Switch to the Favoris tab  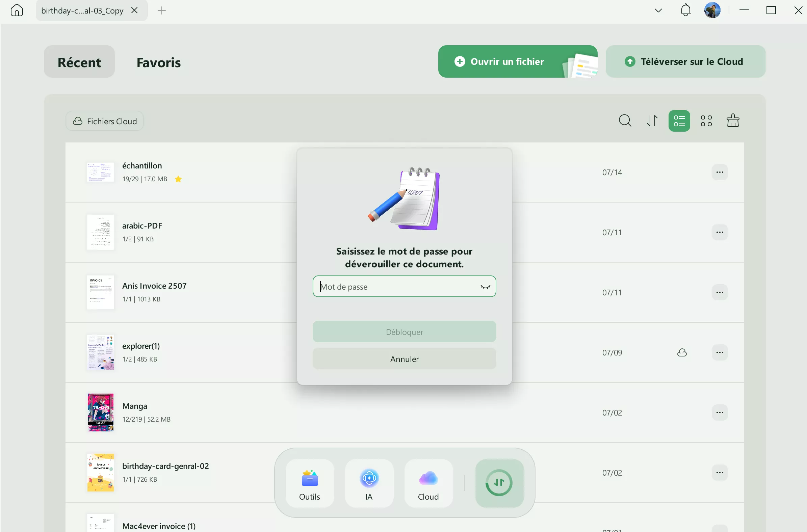pos(158,62)
